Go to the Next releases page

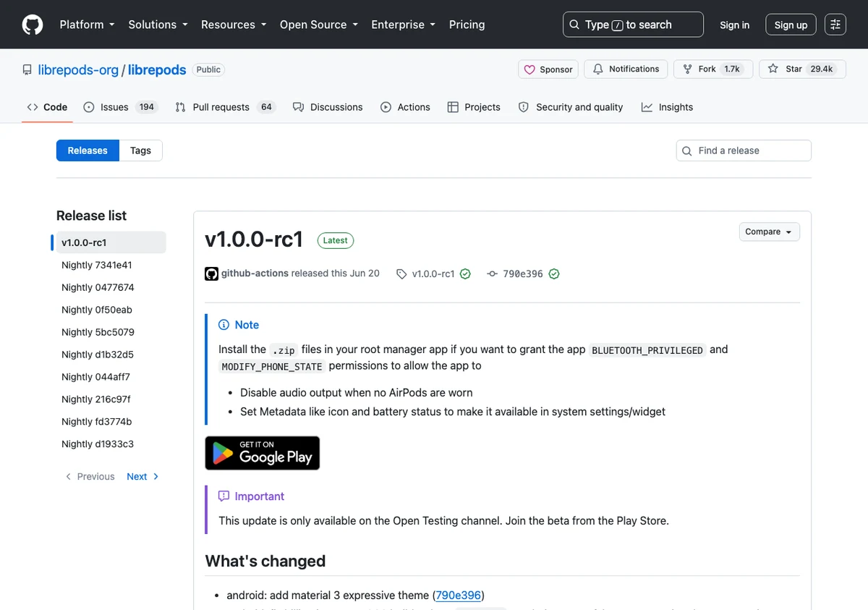[142, 476]
